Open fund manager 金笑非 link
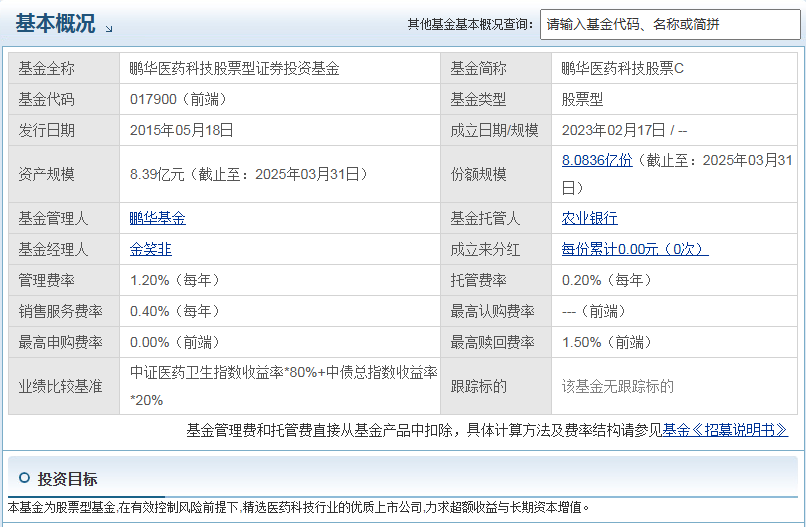The height and width of the screenshot is (527, 806). tap(151, 249)
